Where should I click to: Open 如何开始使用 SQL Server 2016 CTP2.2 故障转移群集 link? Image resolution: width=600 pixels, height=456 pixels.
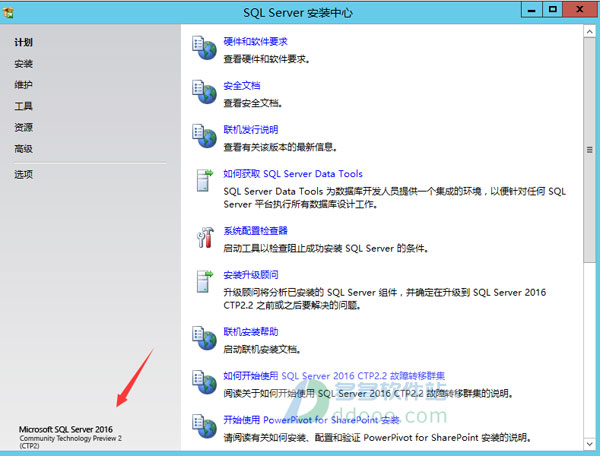[x=334, y=376]
